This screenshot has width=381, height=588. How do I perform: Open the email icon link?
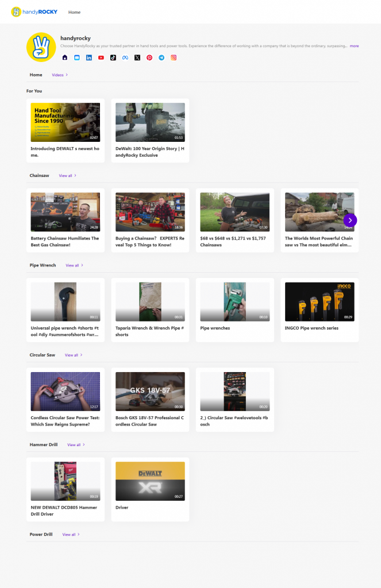click(77, 57)
